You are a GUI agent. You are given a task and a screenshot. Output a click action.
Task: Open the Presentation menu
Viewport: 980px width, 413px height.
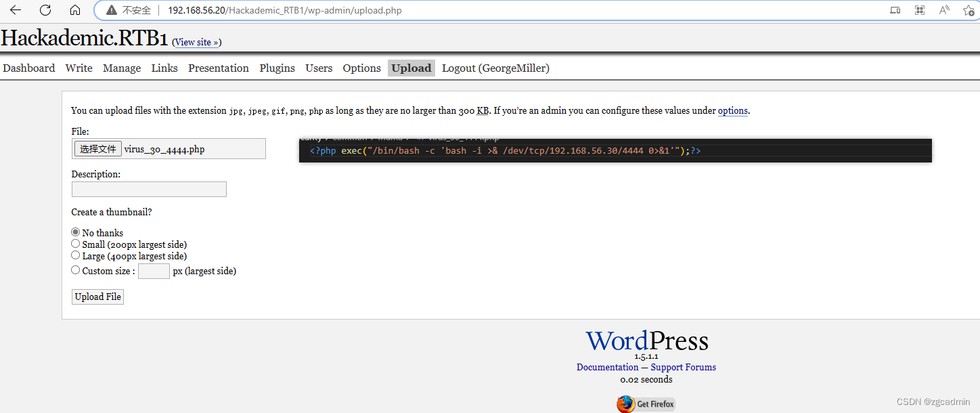(x=219, y=68)
